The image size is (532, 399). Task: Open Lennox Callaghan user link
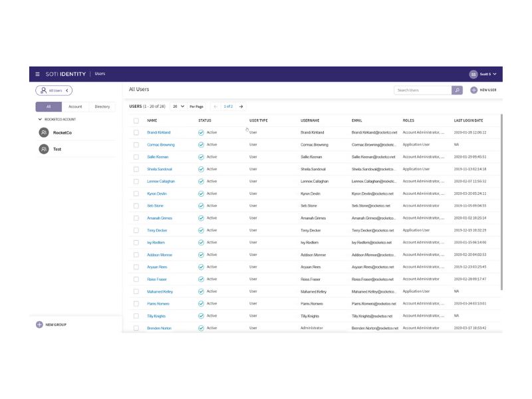click(161, 182)
